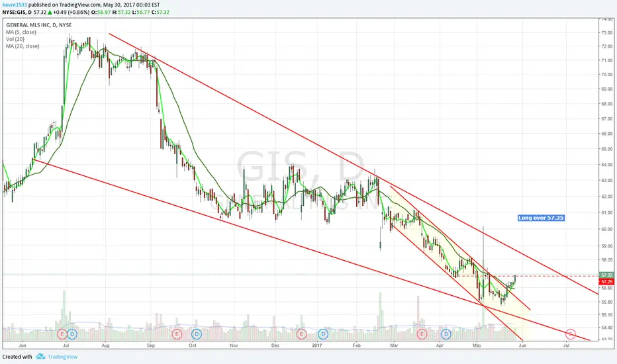Select the 'MA (5, close)' indicator legend
This screenshot has height=364, width=617.
[21, 32]
